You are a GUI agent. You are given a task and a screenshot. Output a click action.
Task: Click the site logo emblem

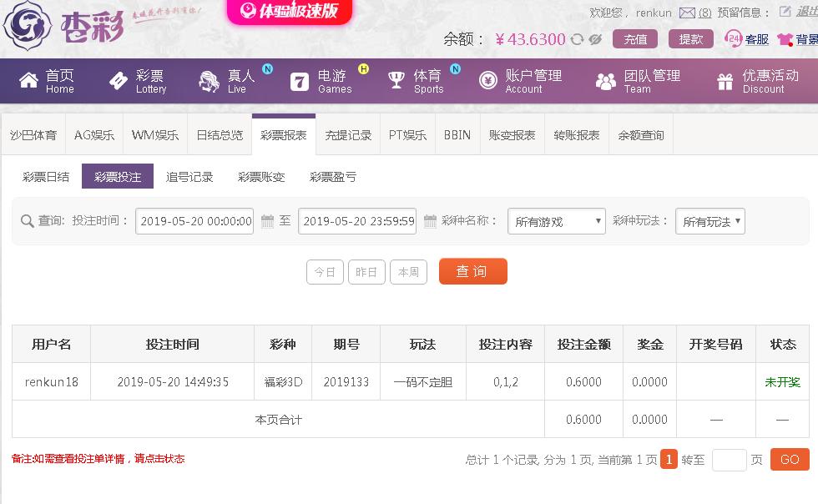point(27,26)
